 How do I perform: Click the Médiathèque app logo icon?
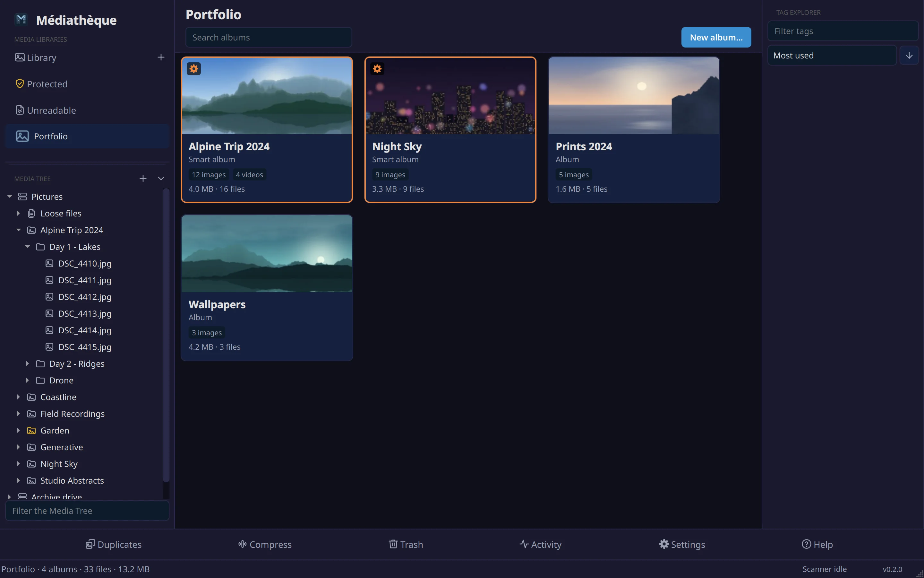[x=21, y=19]
